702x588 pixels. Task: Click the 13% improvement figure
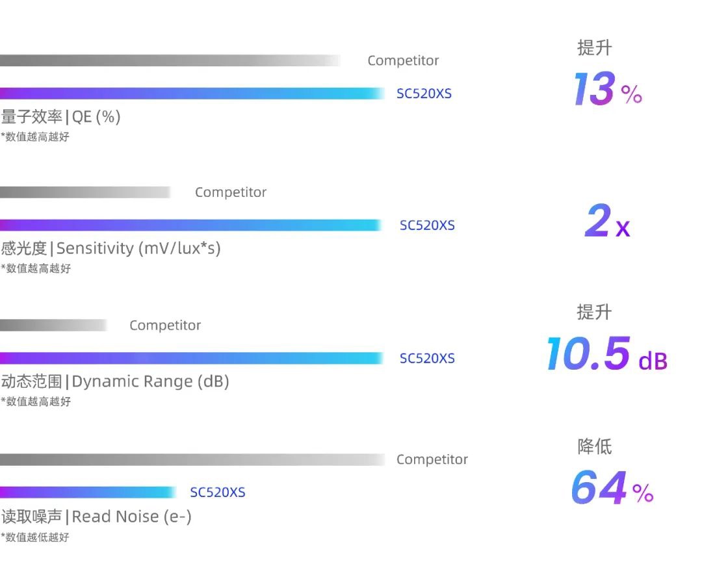coord(608,88)
